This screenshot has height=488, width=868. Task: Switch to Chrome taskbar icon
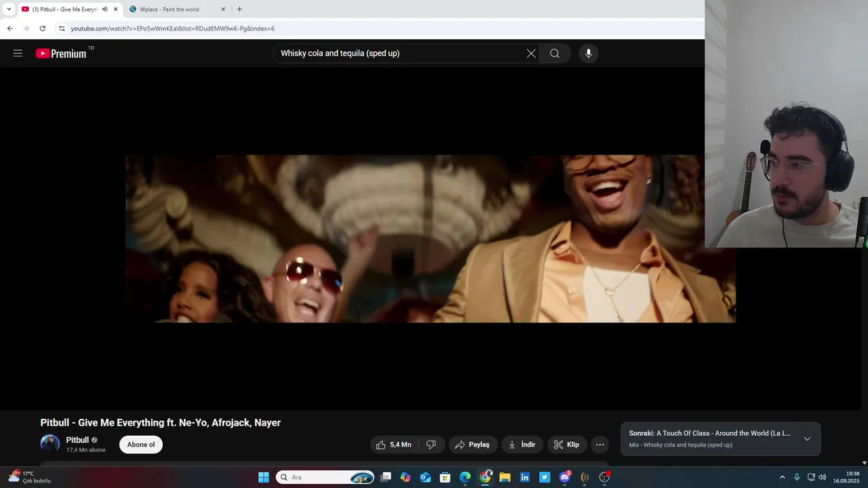485,477
